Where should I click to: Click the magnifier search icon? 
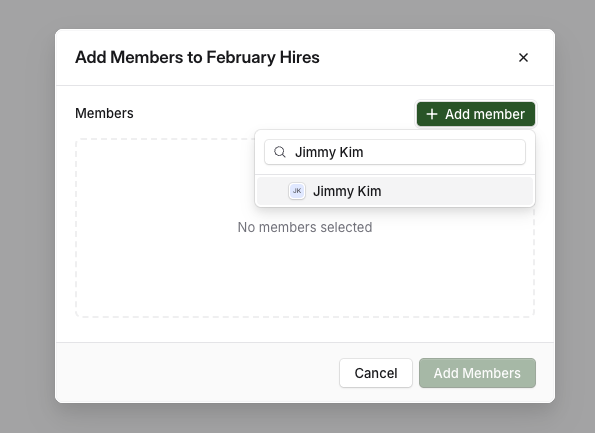[280, 152]
